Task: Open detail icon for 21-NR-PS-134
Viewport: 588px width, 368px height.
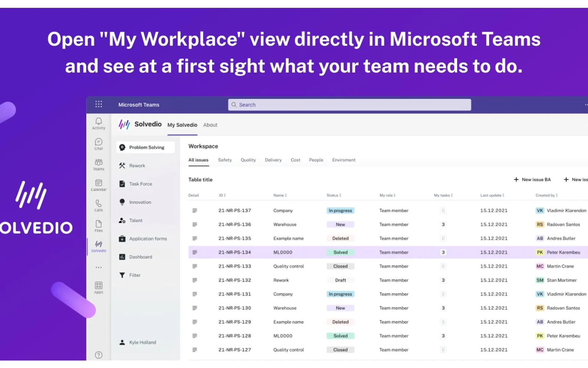Action: (x=195, y=252)
